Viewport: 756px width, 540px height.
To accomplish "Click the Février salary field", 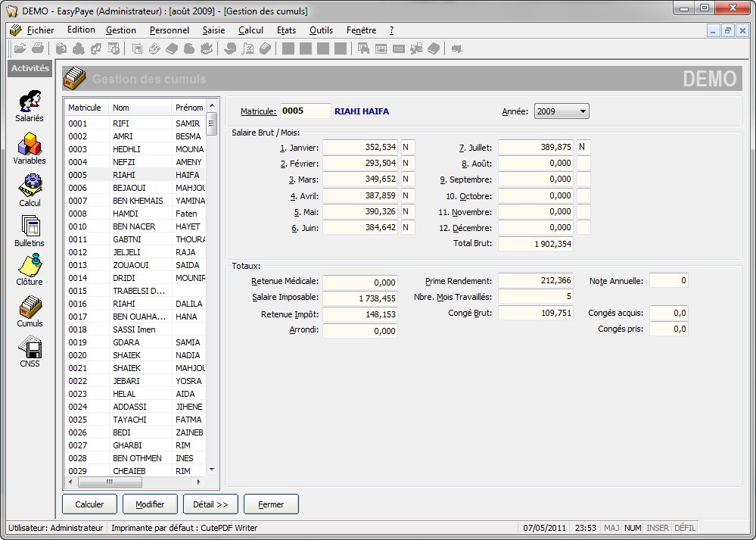I will coord(360,163).
